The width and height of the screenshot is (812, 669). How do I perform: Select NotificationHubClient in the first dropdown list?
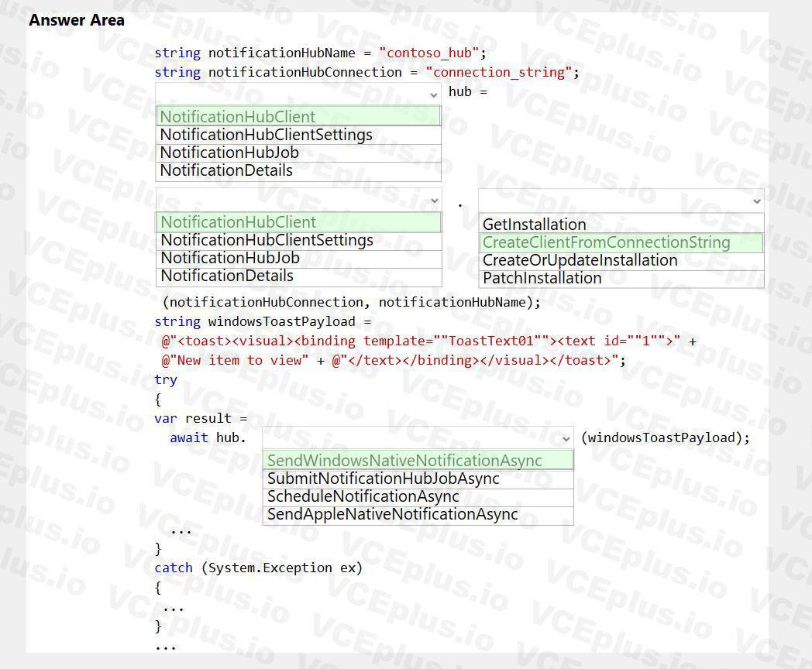298,116
